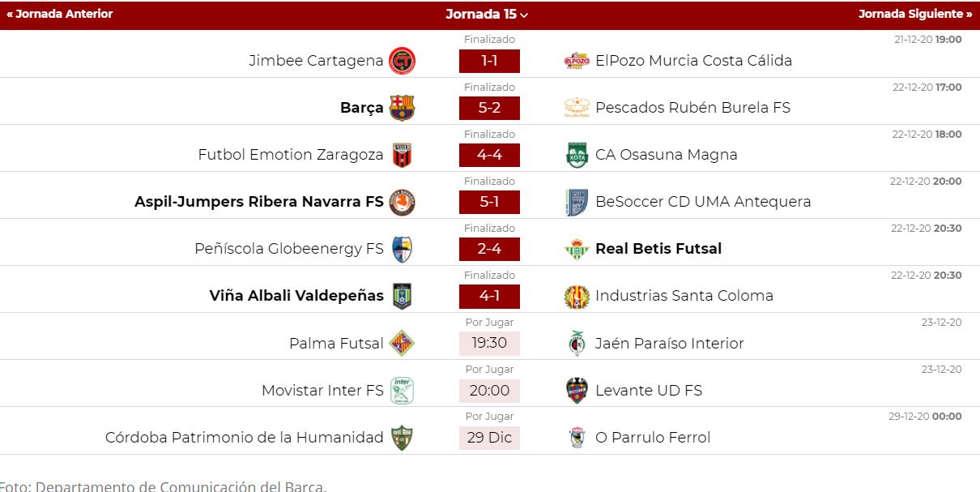Click the Movistar Inter FS logo

[402, 390]
